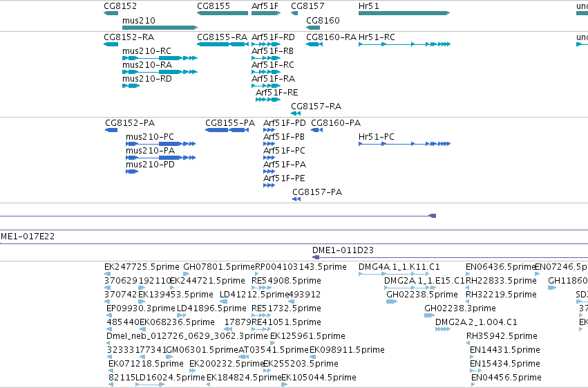This screenshot has height=388, width=588.
Task: Select the Arf51F-PE coding sequence
Action: 269,185
